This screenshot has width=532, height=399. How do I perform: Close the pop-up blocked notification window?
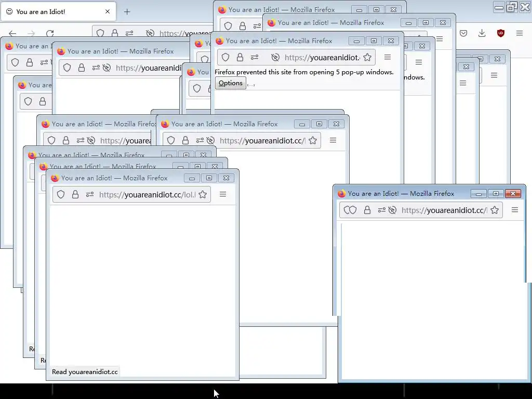(391, 41)
